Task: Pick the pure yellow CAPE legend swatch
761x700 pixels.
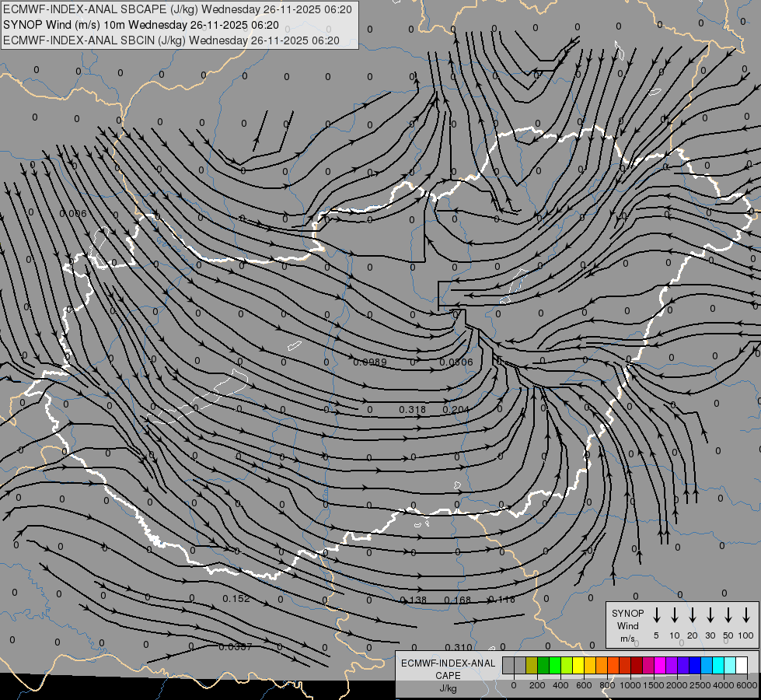Action: pos(578,665)
